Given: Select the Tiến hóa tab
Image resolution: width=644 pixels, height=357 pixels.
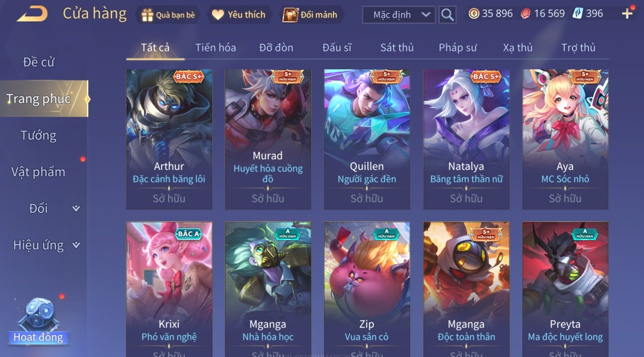Looking at the screenshot, I should [x=216, y=47].
